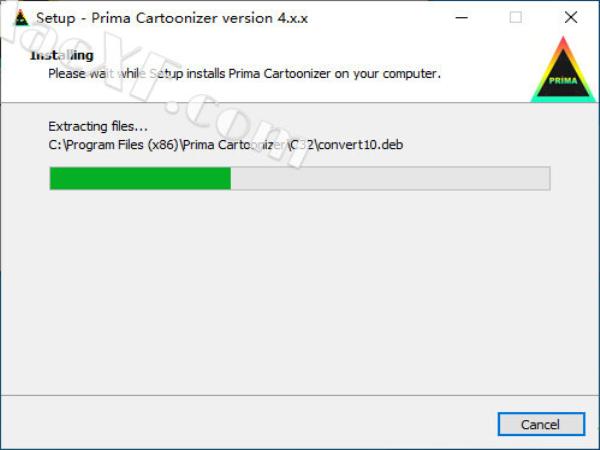Click the bold "Installing" heading
Screen dimensions: 600x450
[62, 55]
